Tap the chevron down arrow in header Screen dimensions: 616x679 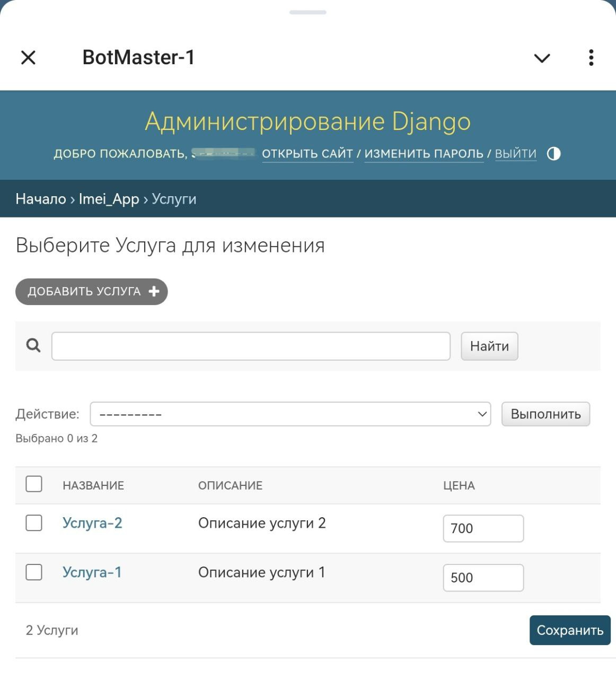pos(542,58)
